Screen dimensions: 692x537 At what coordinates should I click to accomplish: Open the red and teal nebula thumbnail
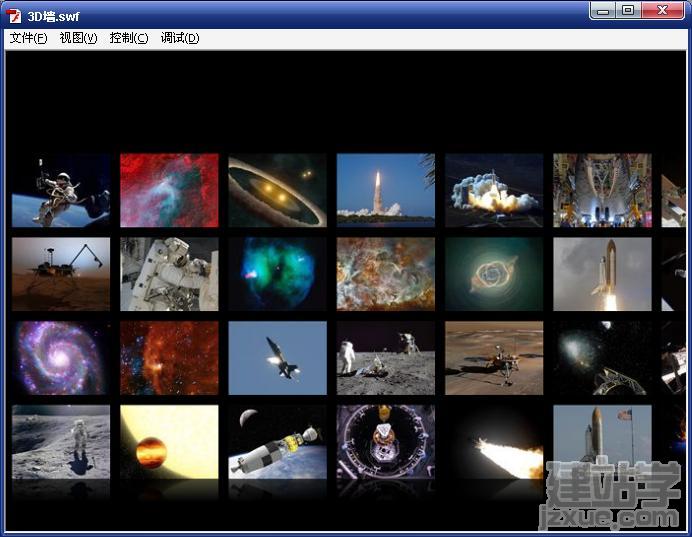click(169, 190)
